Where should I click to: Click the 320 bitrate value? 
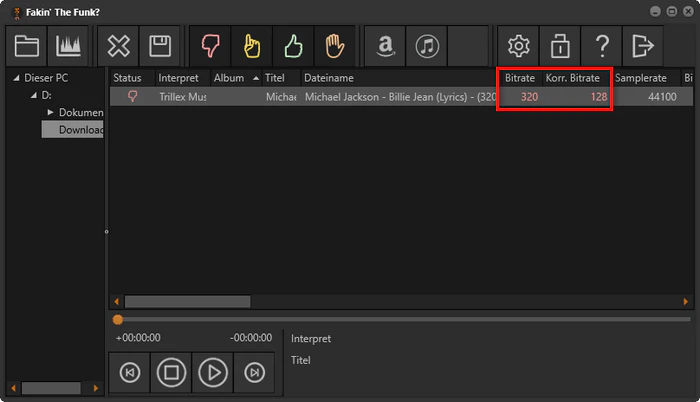click(529, 97)
